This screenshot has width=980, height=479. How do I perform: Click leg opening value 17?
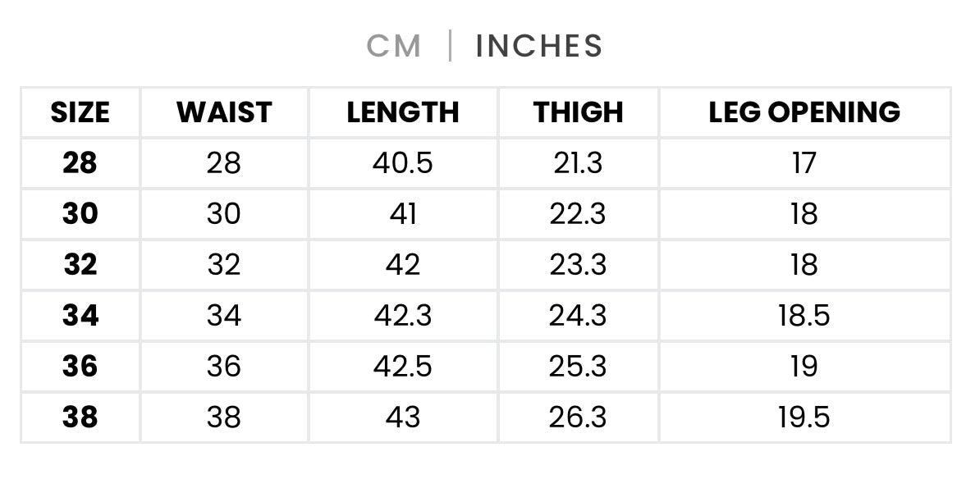click(x=804, y=163)
